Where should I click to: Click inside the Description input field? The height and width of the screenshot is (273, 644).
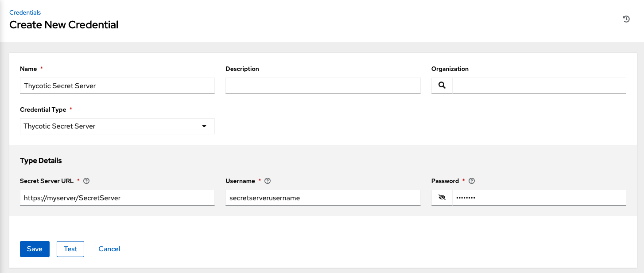[x=323, y=85]
